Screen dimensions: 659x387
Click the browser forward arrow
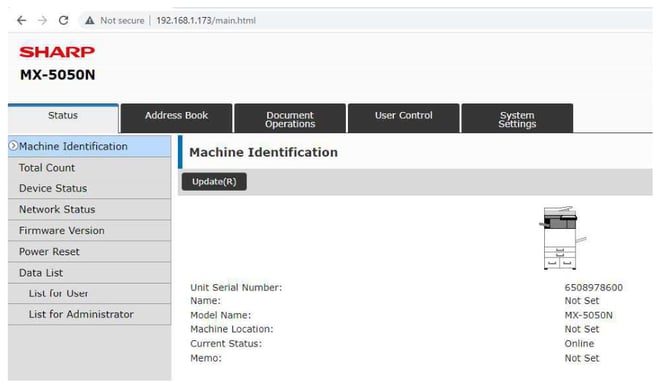pos(42,20)
